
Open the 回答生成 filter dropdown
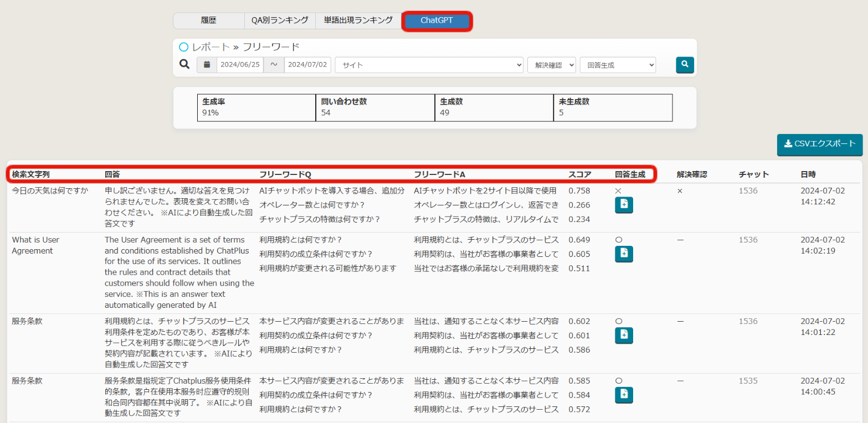618,65
